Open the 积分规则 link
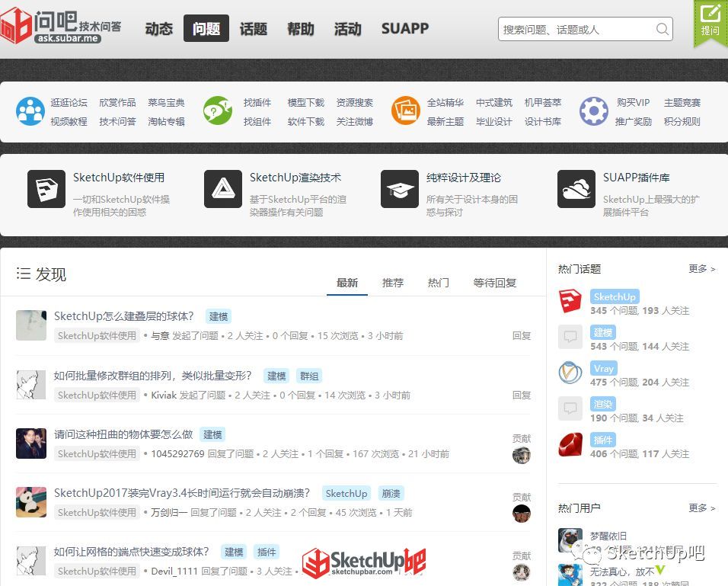728x586 pixels. 682,121
